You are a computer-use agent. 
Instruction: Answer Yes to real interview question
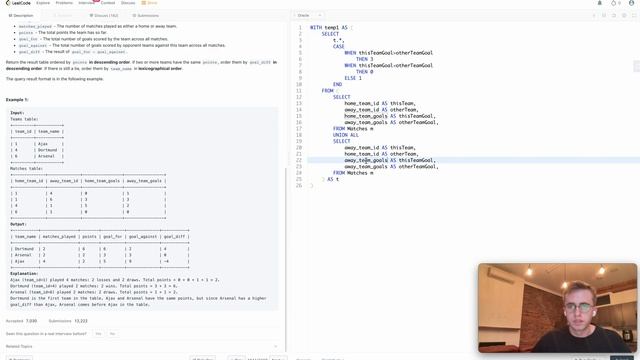coord(98,333)
